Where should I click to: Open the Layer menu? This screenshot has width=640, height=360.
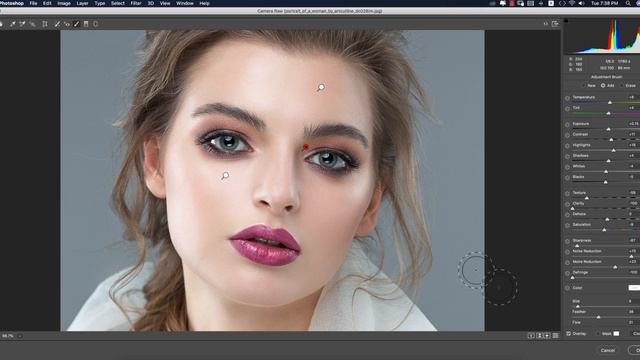[x=82, y=3]
